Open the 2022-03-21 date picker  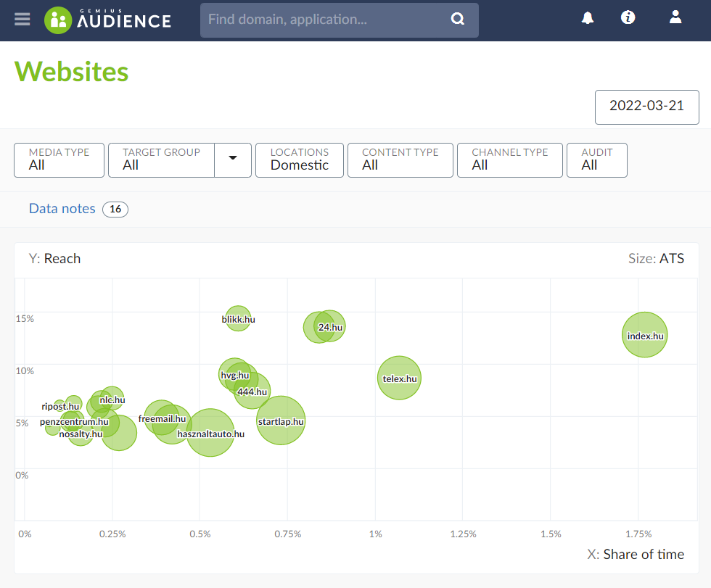point(646,107)
